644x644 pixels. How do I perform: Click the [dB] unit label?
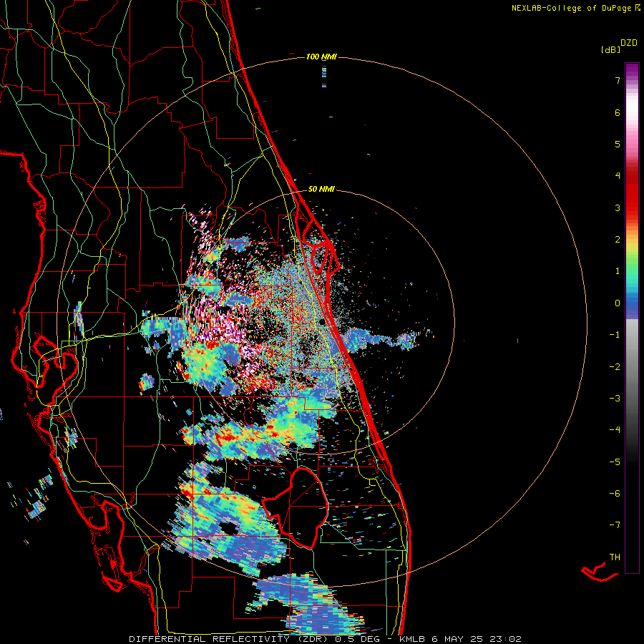610,50
